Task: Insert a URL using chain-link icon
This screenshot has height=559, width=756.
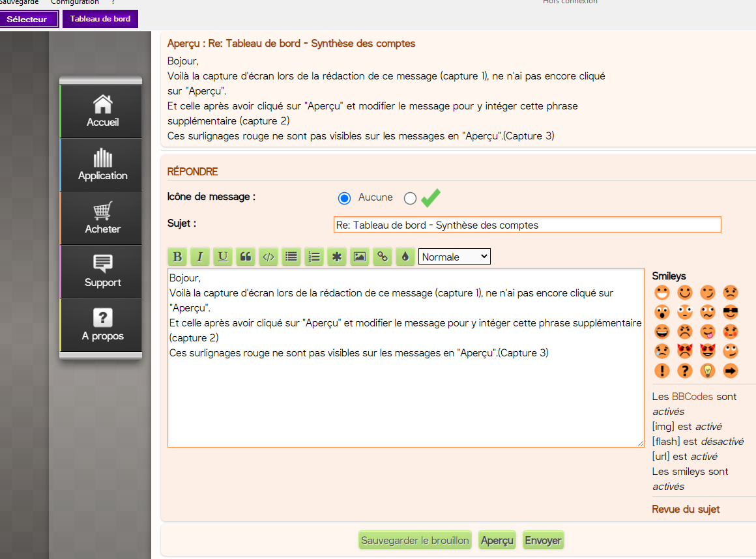Action: coord(383,257)
